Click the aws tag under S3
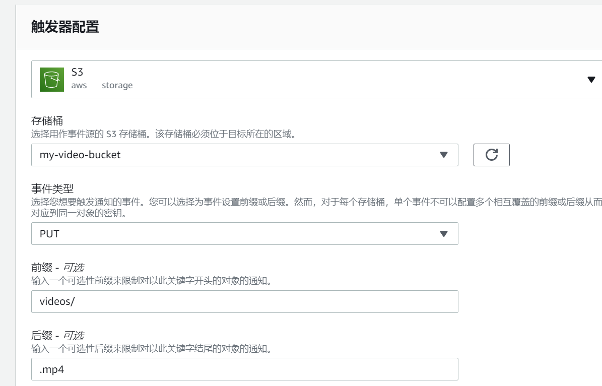Screen dimensions: 602x386 coord(79,85)
